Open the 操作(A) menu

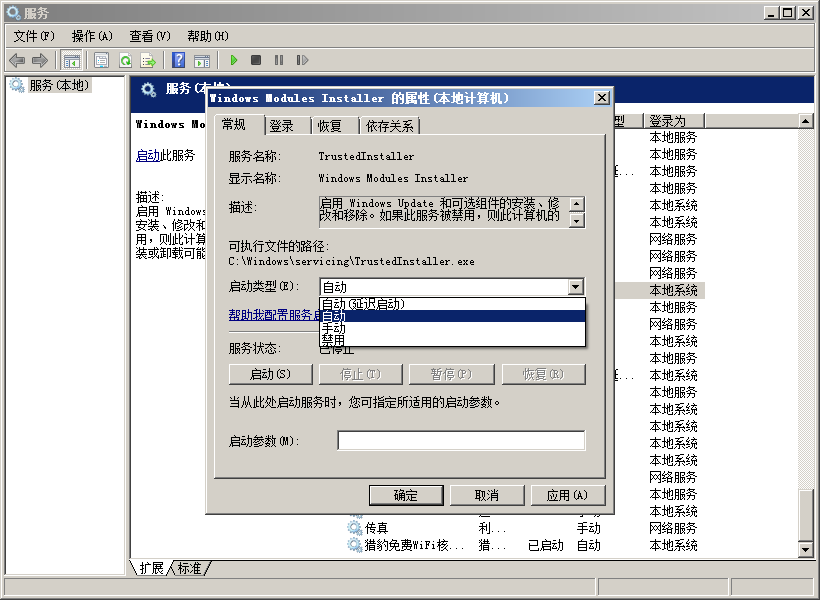[x=92, y=36]
